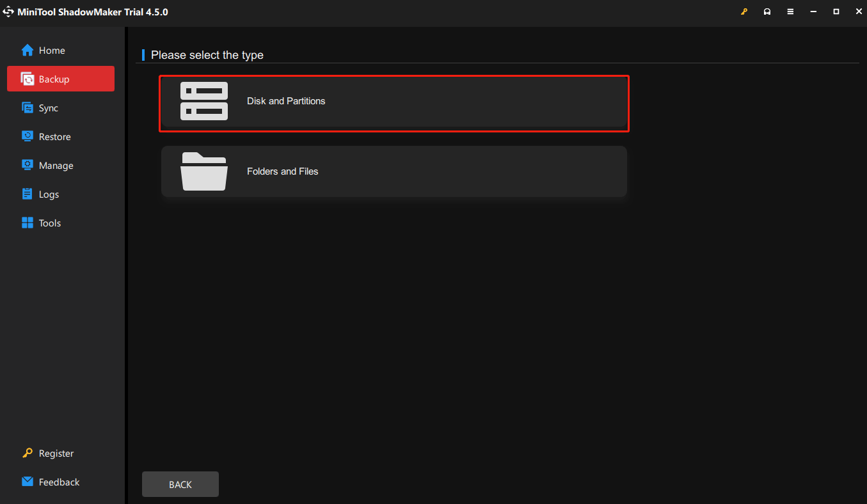Click the Feedback link text
This screenshot has width=867, height=504.
60,482
